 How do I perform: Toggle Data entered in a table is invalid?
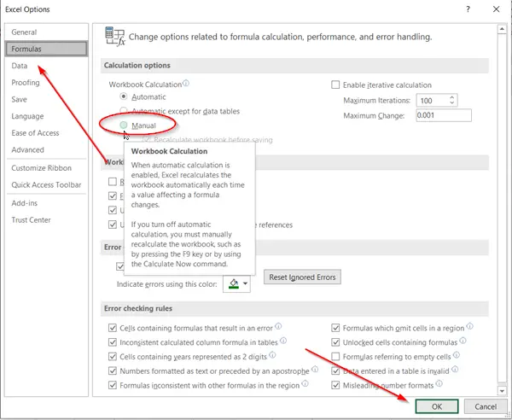(335, 370)
